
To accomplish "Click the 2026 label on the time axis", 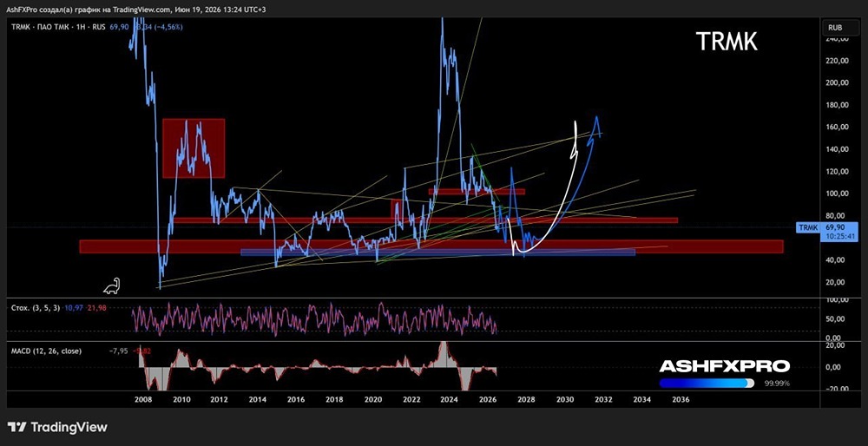I will click(488, 399).
